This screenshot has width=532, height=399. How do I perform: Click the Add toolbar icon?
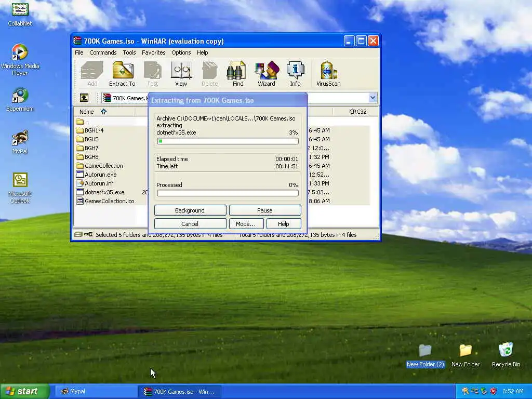[92, 74]
